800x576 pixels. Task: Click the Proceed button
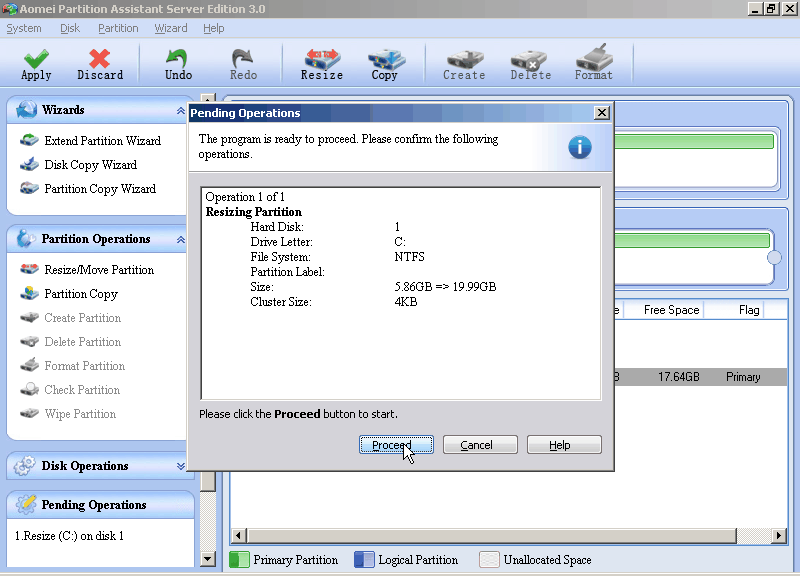click(396, 444)
